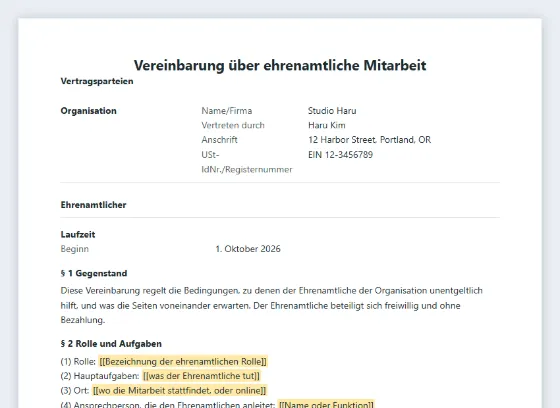Click the '(2) Hauptaufgaben:' label
The height and width of the screenshot is (408, 560).
pos(100,376)
